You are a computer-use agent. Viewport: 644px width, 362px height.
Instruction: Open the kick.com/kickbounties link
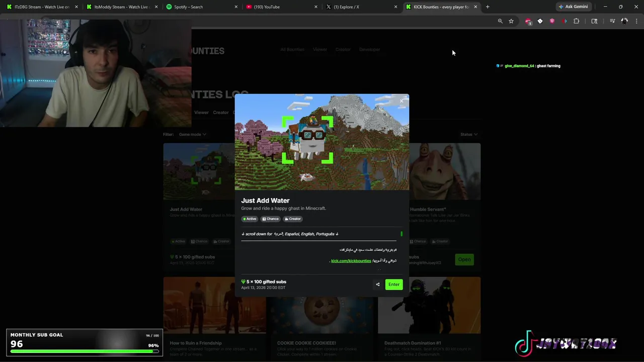351,261
